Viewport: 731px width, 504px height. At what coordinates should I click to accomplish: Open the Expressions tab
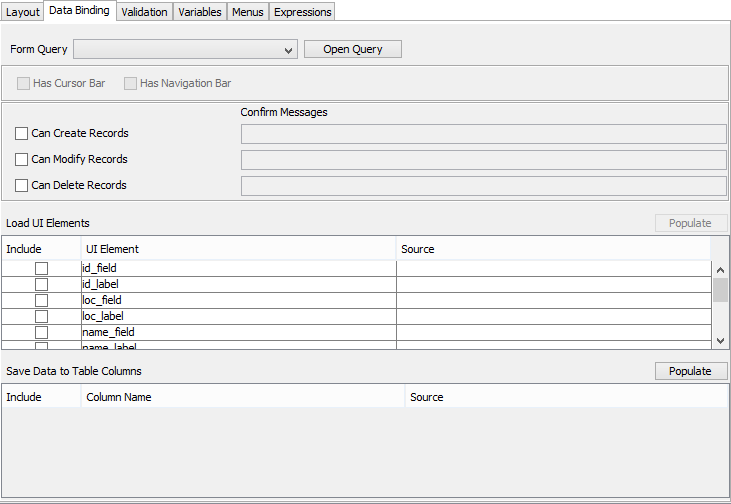(x=301, y=12)
